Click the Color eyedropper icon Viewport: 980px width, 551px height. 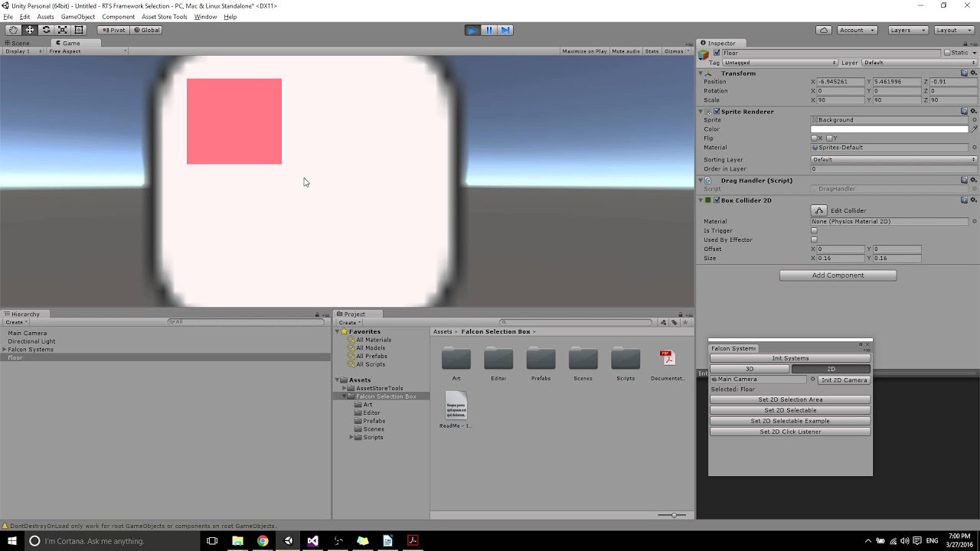tap(974, 129)
